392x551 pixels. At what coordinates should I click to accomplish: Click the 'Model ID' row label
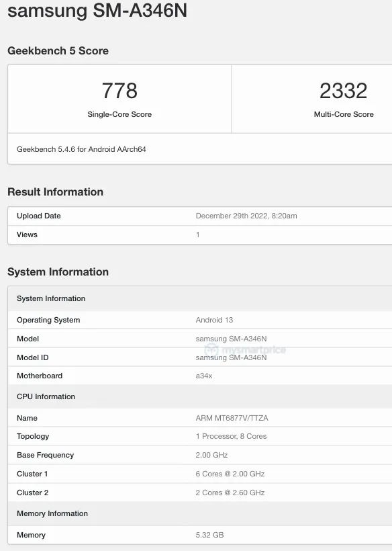coord(33,357)
